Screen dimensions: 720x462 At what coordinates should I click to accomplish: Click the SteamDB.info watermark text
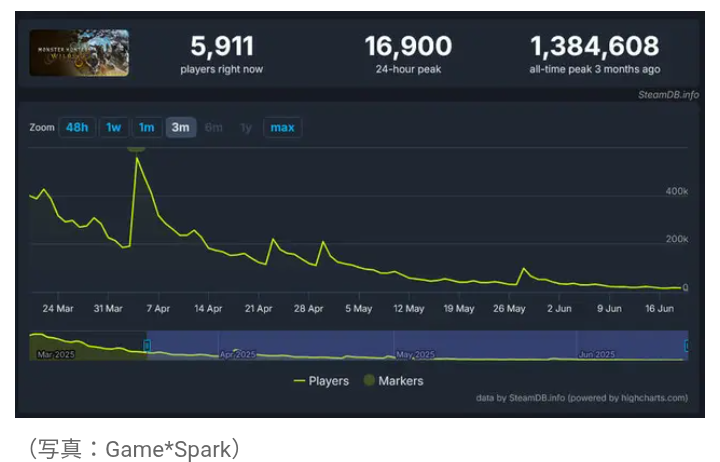(668, 95)
